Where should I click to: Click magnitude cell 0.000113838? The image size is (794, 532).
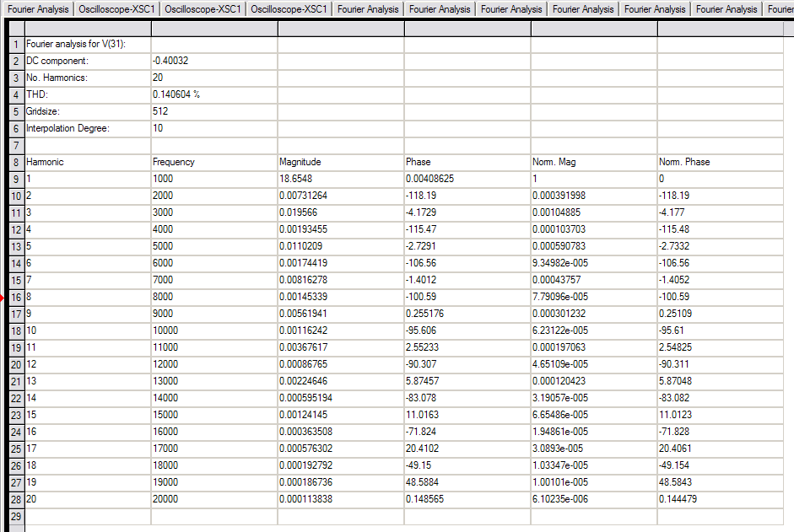pyautogui.click(x=341, y=500)
